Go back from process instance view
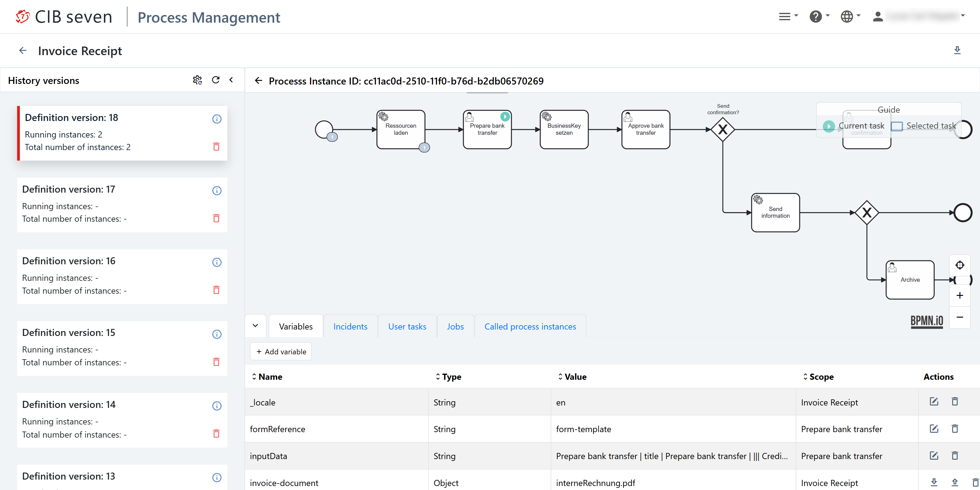The height and width of the screenshot is (490, 980). [x=258, y=81]
